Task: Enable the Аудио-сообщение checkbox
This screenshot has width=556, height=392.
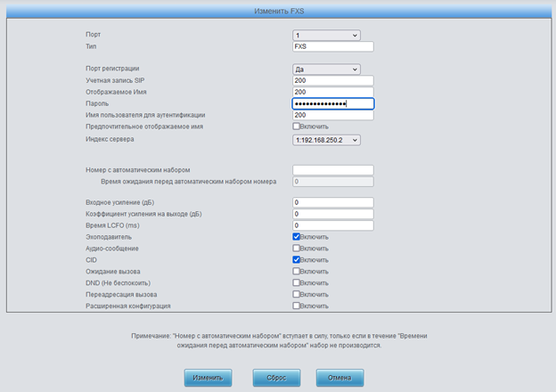Action: tap(297, 248)
